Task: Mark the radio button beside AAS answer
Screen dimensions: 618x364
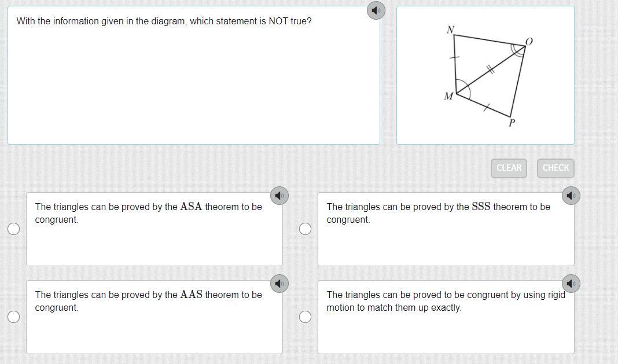Action: pyautogui.click(x=14, y=317)
